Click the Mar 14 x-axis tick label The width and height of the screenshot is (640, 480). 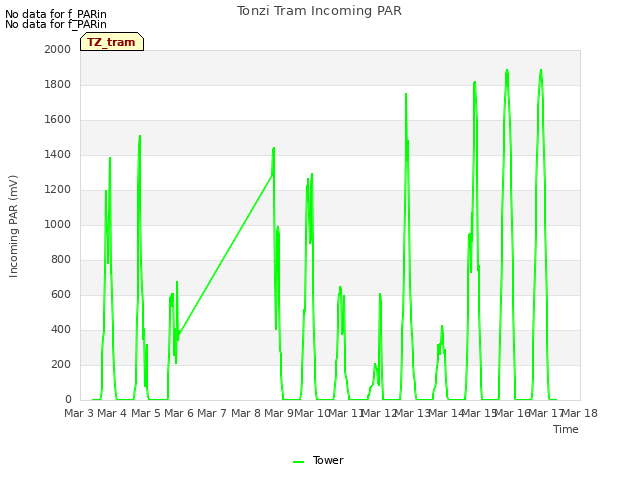(x=445, y=413)
